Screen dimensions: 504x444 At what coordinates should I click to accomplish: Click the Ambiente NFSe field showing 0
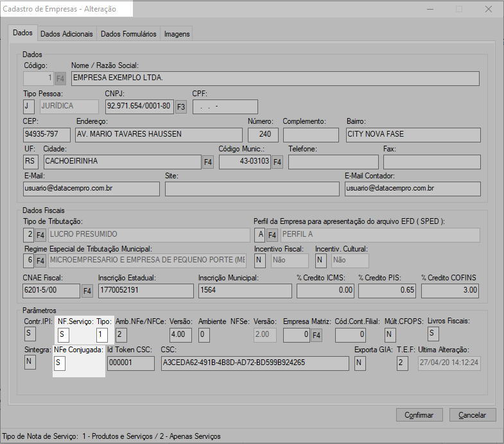[x=204, y=336]
